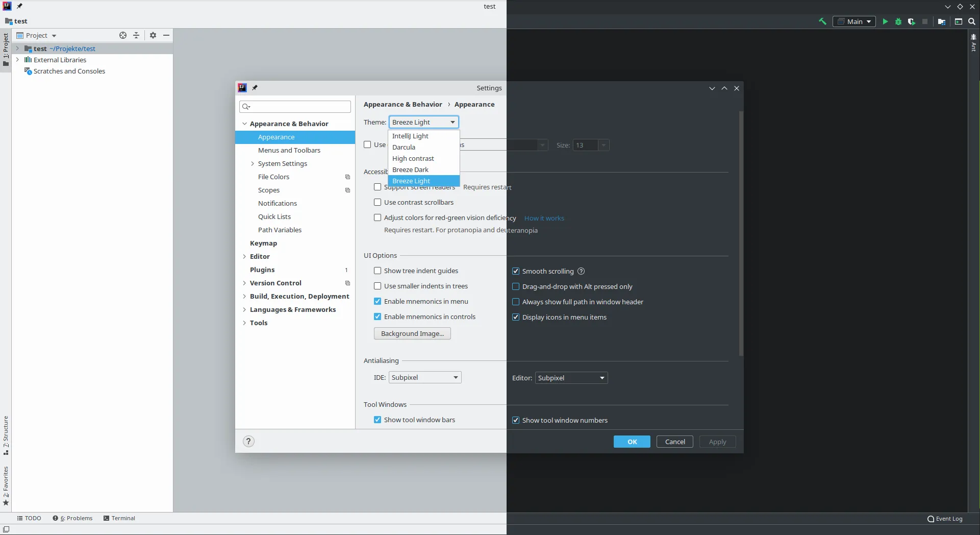Choose High contrast theme option
Viewport: 980px width, 535px height.
(413, 158)
